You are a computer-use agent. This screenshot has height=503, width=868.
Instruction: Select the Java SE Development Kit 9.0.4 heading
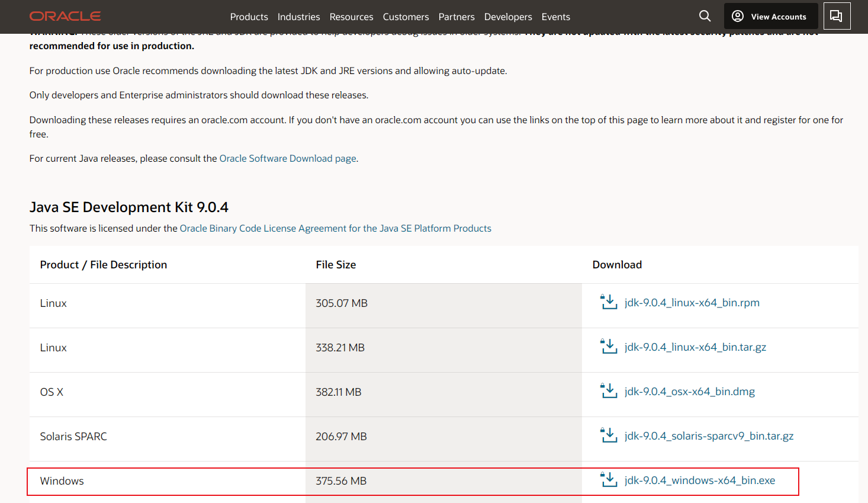(x=129, y=207)
